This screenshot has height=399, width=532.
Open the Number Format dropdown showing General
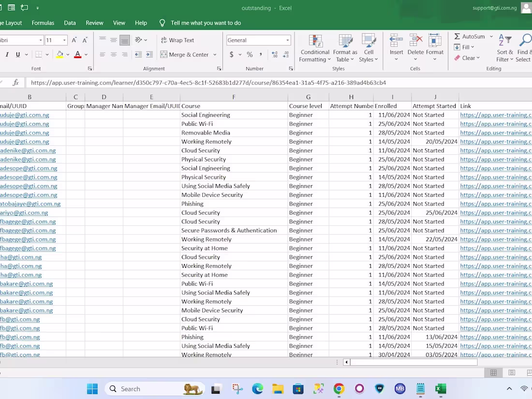258,40
